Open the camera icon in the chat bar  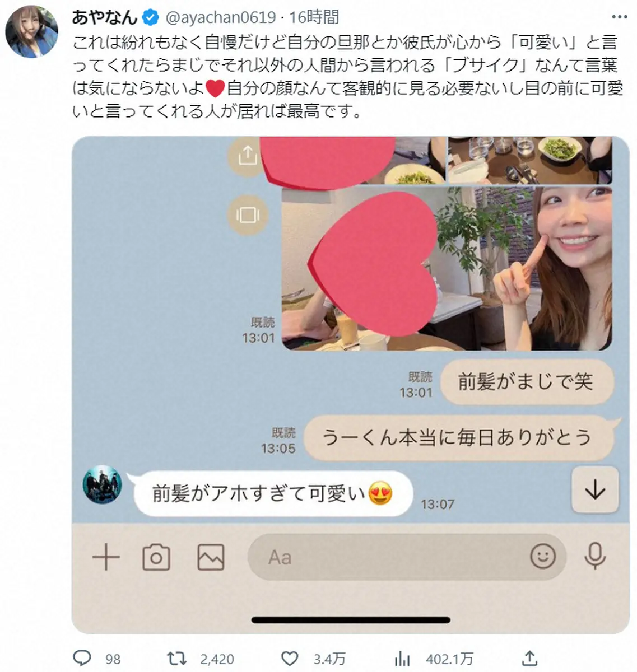156,558
